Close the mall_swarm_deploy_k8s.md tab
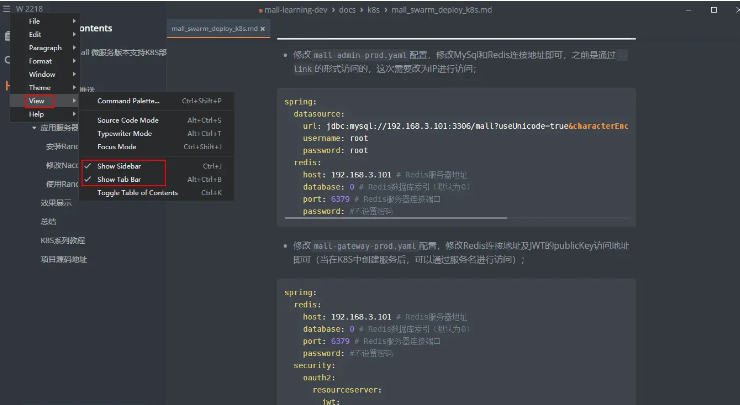The width and height of the screenshot is (740, 405). tap(263, 29)
